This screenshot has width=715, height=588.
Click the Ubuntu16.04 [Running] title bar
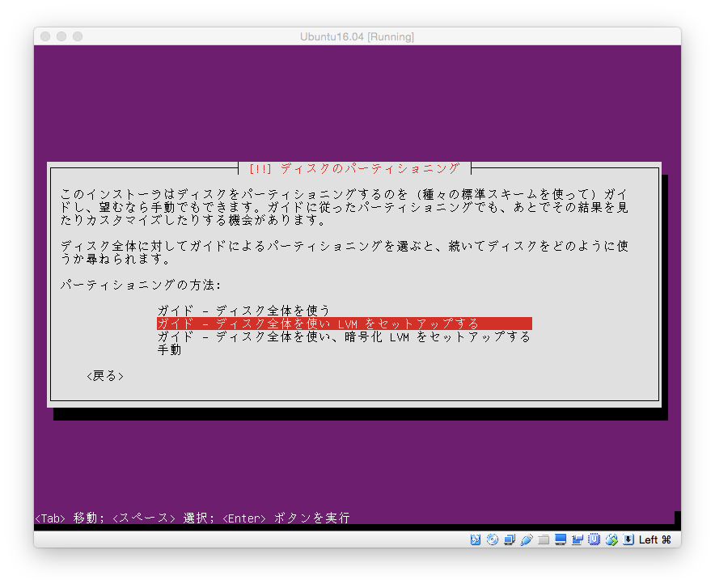[357, 36]
